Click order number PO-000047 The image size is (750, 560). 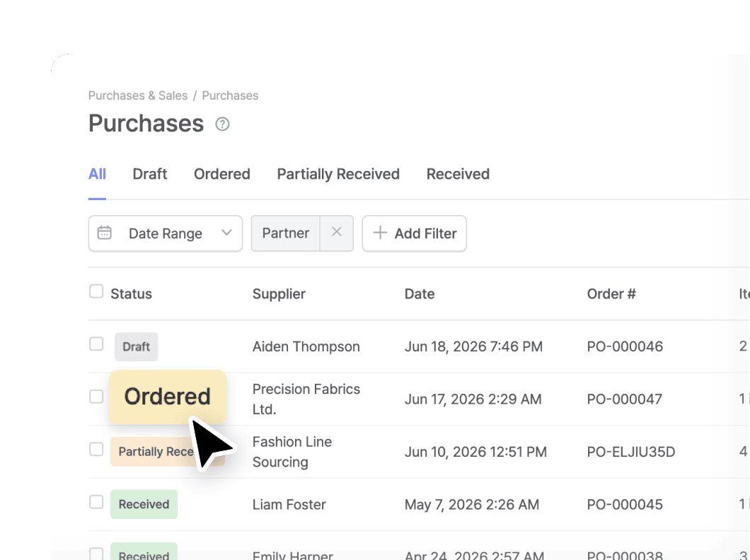click(625, 399)
